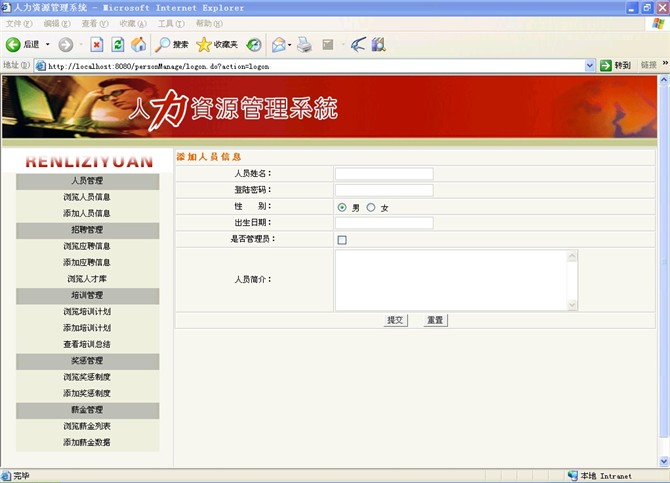Click the page scrollbar down arrow
Viewport: 670px width, 483px height.
tap(664, 461)
